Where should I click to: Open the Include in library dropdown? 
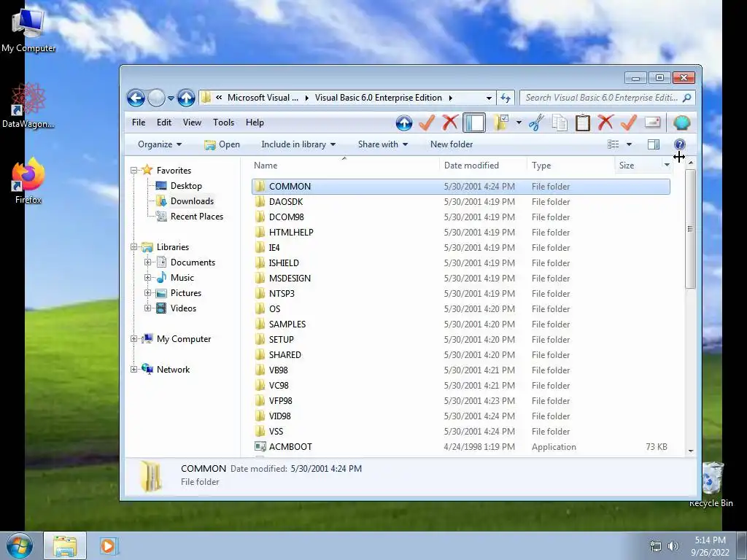pos(298,144)
